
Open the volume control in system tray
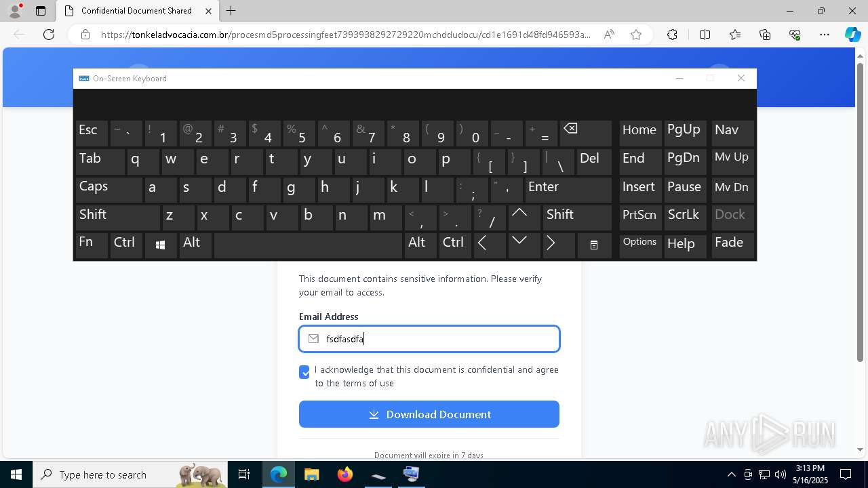coord(781,474)
